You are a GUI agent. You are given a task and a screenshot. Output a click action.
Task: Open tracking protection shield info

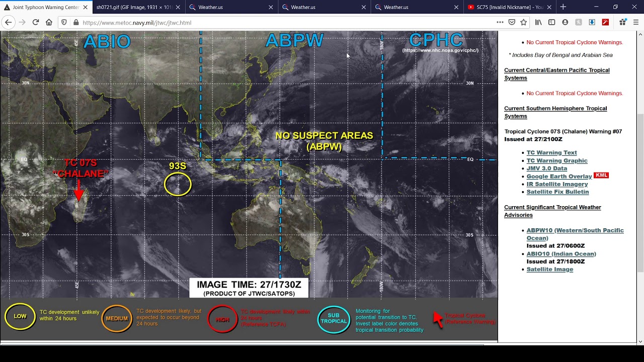tap(64, 22)
